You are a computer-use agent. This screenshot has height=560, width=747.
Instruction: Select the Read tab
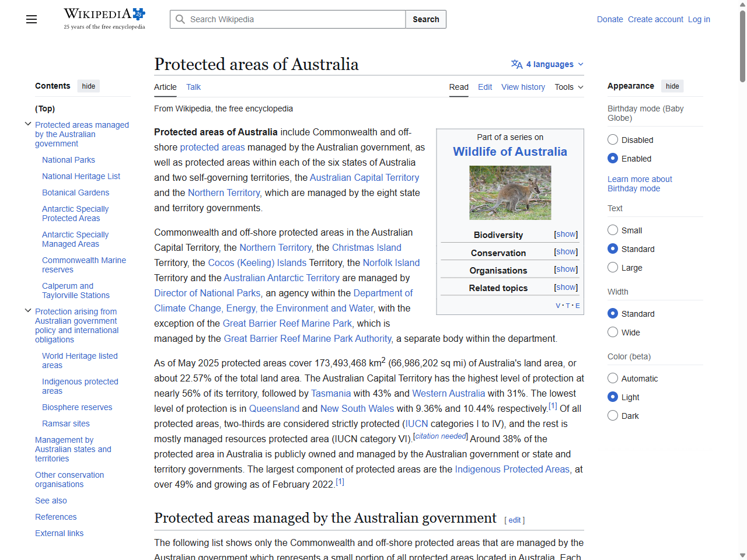click(459, 87)
